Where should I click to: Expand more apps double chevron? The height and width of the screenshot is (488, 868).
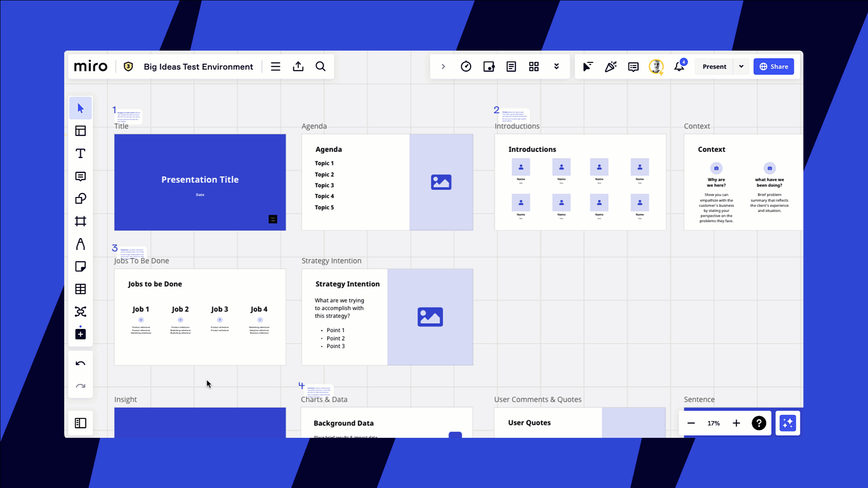coord(557,67)
